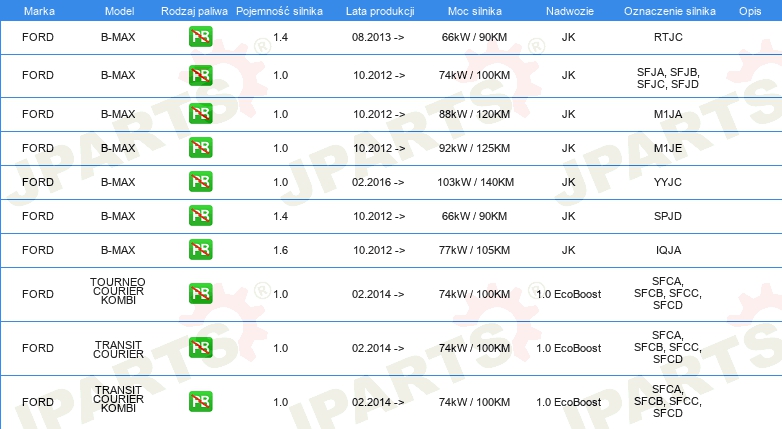Select engine code M1JA
This screenshot has width=782, height=429.
[668, 114]
